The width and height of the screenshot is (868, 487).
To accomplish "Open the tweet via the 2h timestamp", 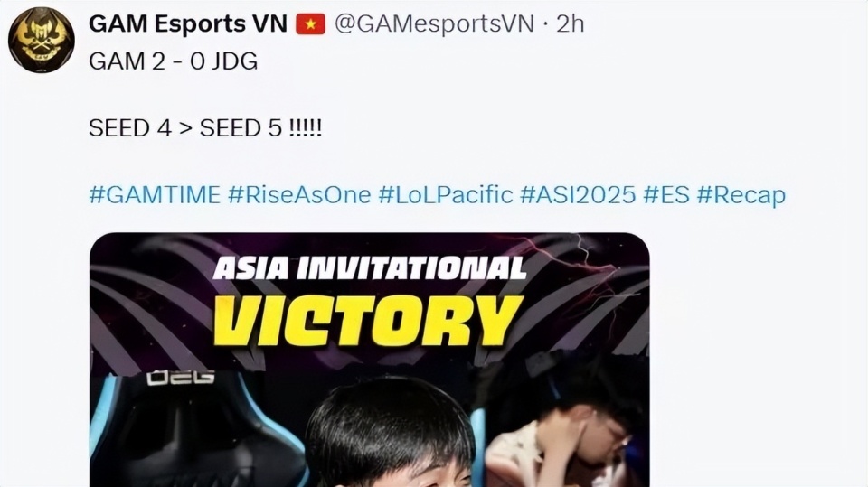I will 570,23.
